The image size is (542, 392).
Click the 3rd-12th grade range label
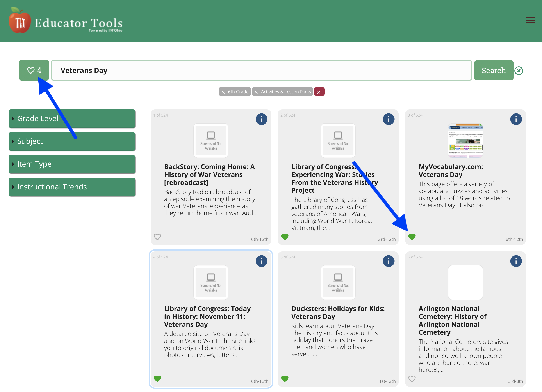pyautogui.click(x=387, y=239)
